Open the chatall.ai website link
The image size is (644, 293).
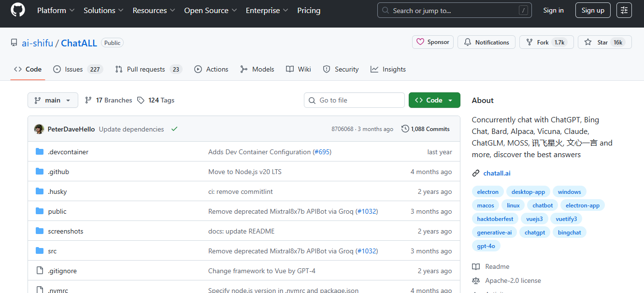click(x=497, y=173)
